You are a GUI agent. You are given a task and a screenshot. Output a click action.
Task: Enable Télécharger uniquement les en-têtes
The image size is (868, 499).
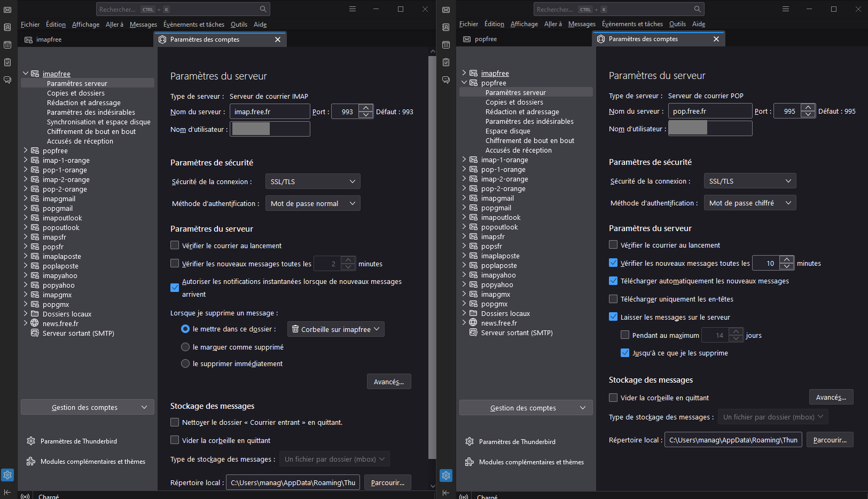[613, 299]
